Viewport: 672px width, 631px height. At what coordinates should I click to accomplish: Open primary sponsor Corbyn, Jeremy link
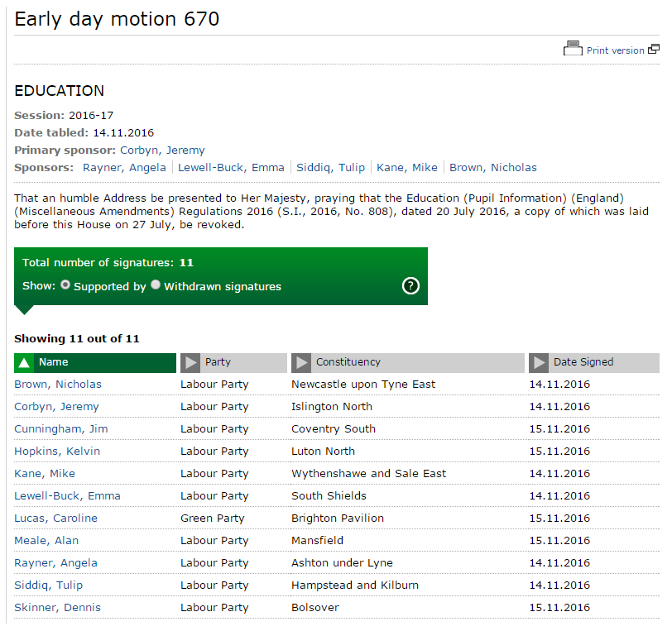click(162, 151)
